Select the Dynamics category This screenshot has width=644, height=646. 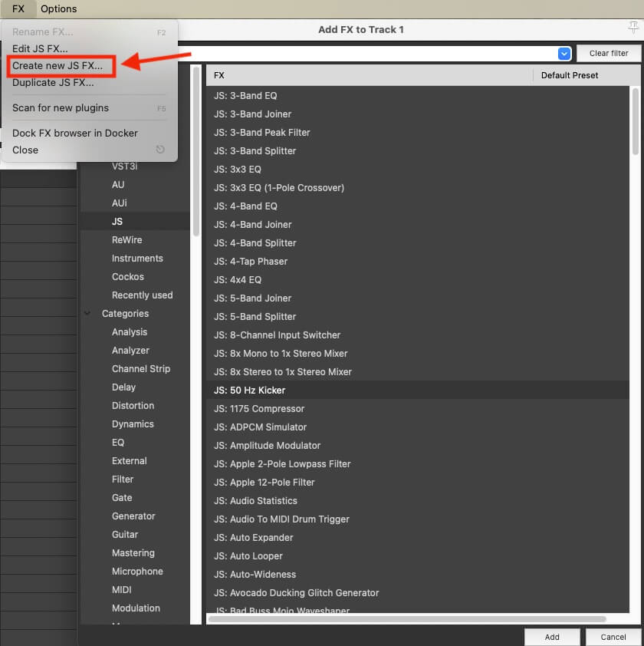point(133,424)
